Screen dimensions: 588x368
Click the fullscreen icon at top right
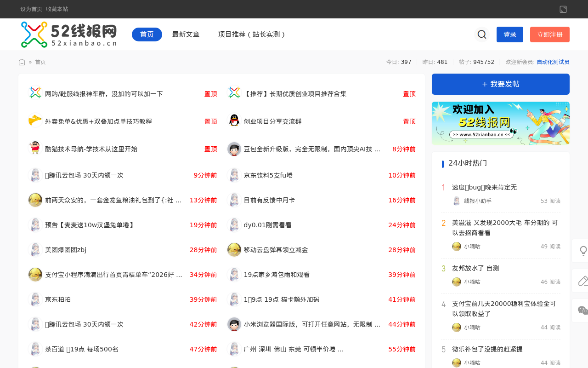click(563, 9)
